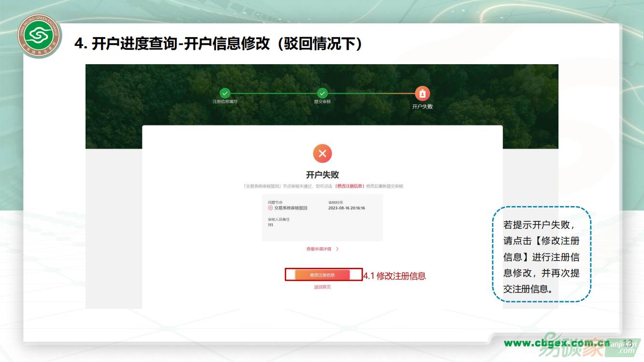Click the Beijing Green Exchange logo
Viewport: 644px width, 362px height.
[40, 36]
